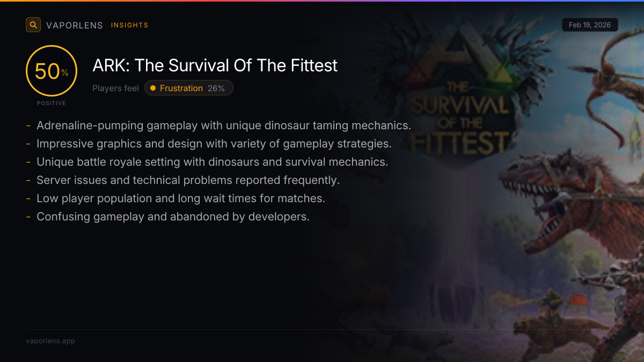Open the vaporlens.app footer link
The width and height of the screenshot is (644, 362).
click(x=50, y=341)
